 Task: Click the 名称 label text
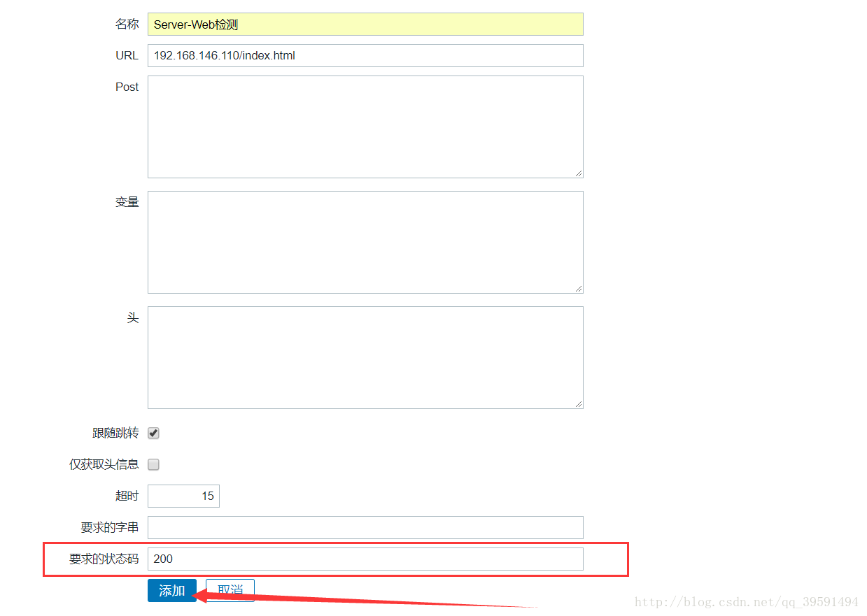(127, 24)
